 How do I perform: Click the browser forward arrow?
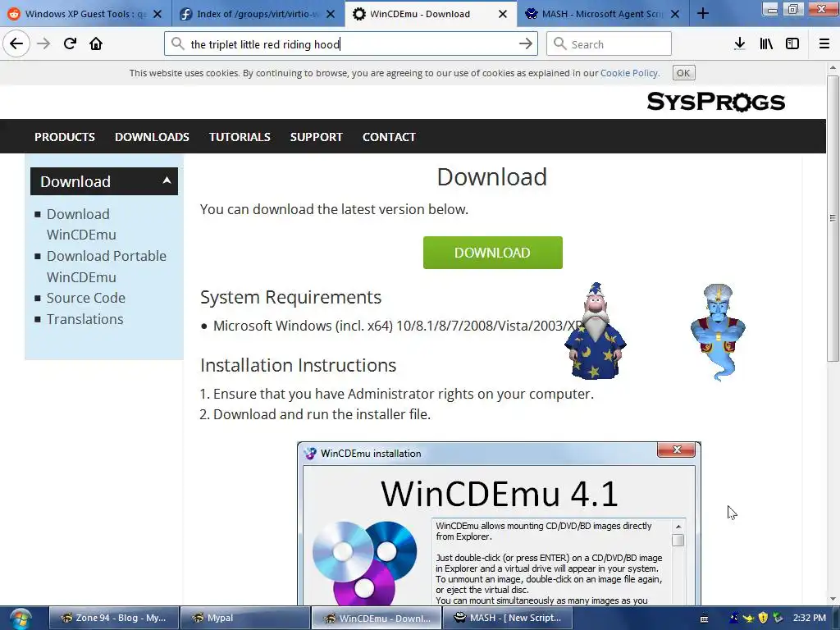point(43,43)
